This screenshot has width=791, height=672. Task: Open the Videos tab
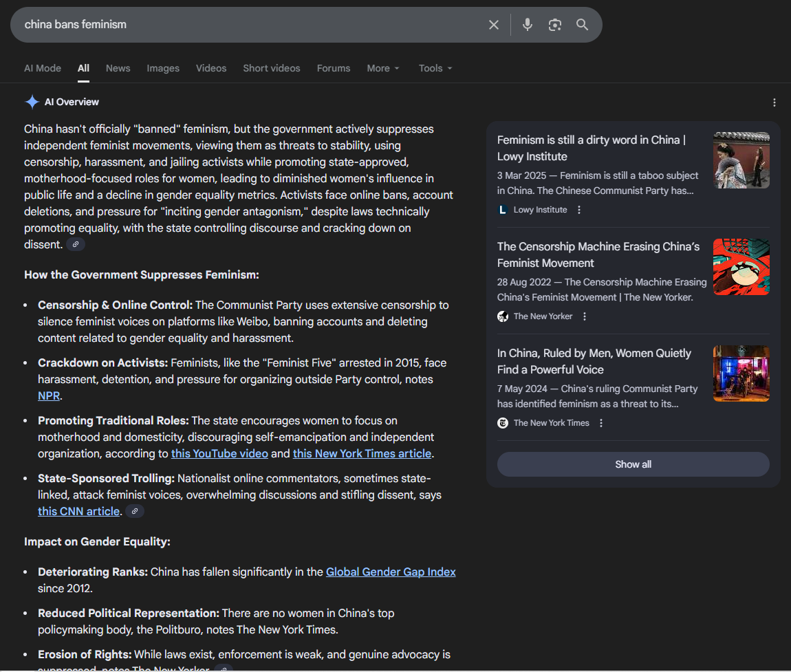tap(211, 68)
